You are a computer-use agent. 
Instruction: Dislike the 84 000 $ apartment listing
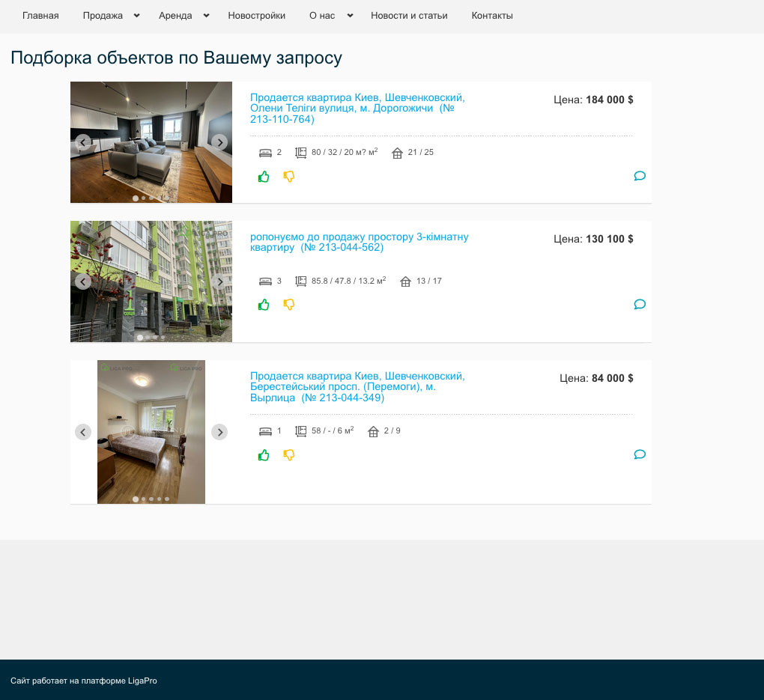[x=289, y=455]
